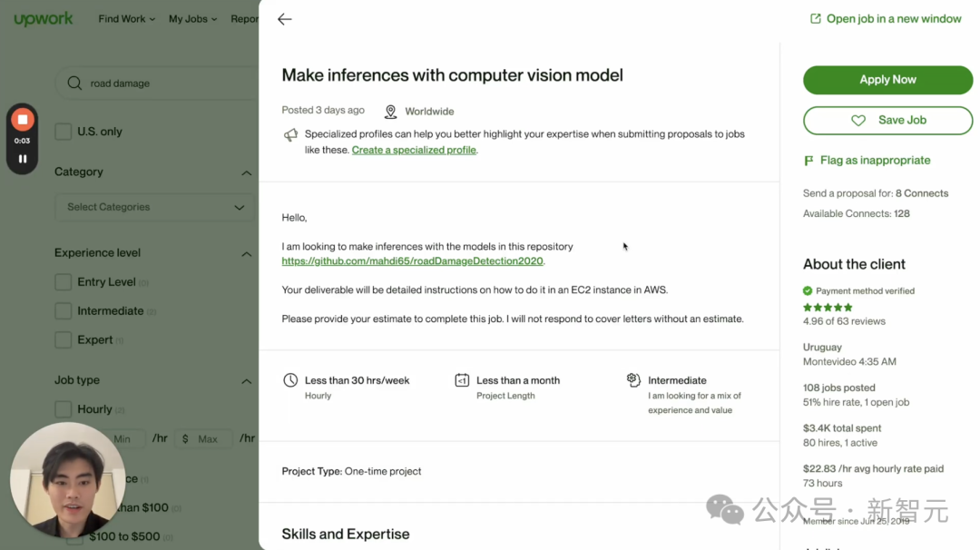The width and height of the screenshot is (980, 550).
Task: Tick the Expert experience checkbox
Action: pyautogui.click(x=64, y=340)
